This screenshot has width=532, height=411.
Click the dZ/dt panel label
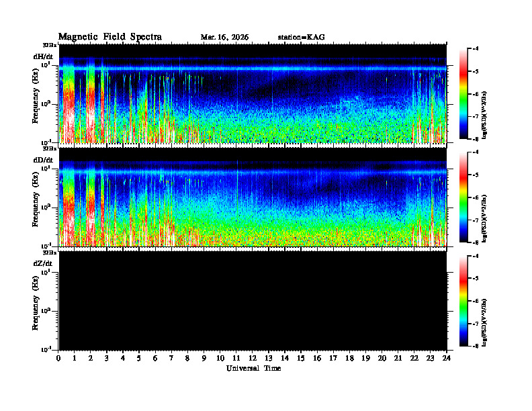click(43, 263)
